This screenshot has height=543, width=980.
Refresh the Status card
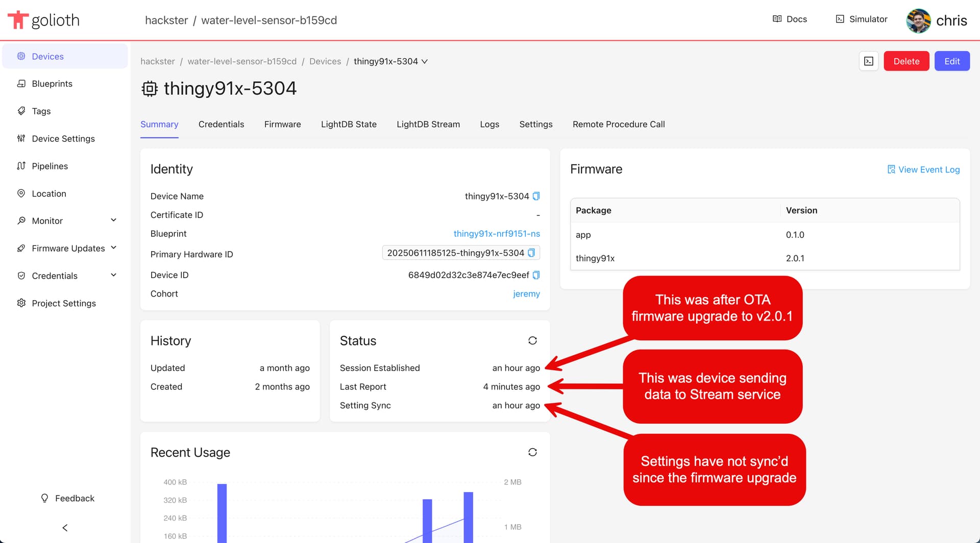(532, 340)
